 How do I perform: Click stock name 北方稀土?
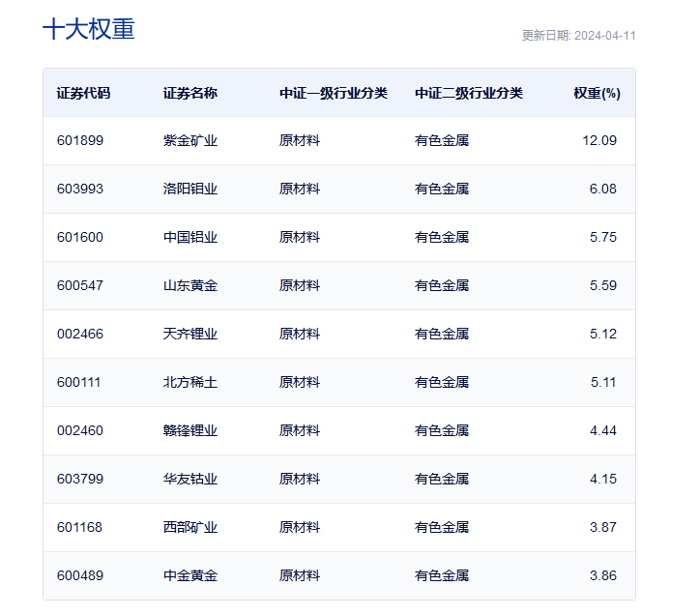[x=190, y=382]
